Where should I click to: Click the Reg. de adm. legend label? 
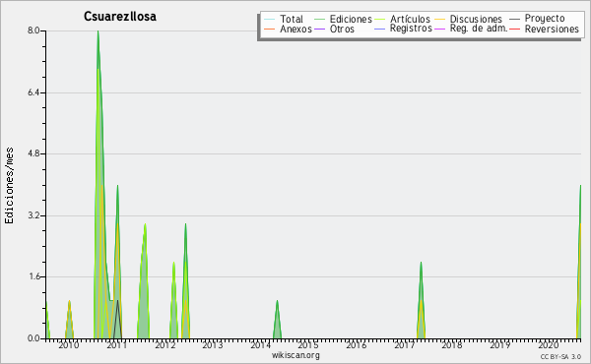point(479,29)
